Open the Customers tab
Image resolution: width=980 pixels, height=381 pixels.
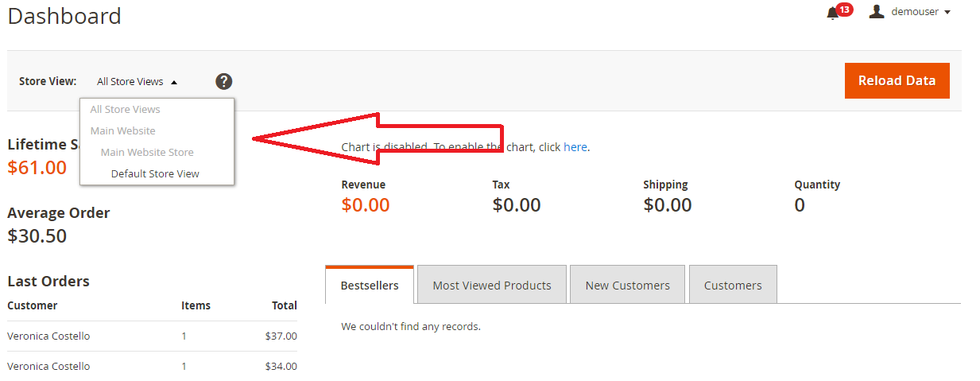click(733, 285)
